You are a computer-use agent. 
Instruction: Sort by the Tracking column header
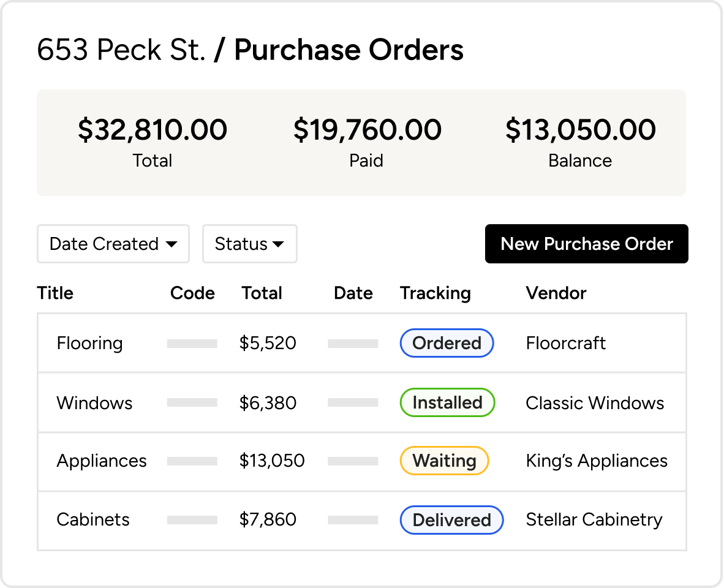[435, 293]
